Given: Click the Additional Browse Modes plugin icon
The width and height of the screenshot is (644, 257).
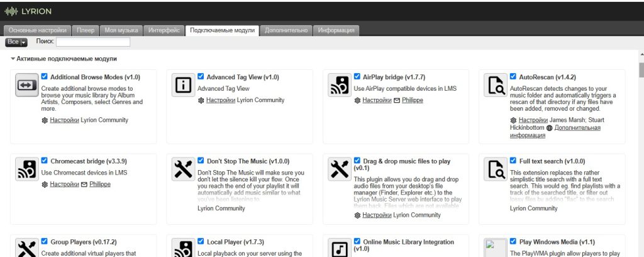Looking at the screenshot, I should (27, 85).
